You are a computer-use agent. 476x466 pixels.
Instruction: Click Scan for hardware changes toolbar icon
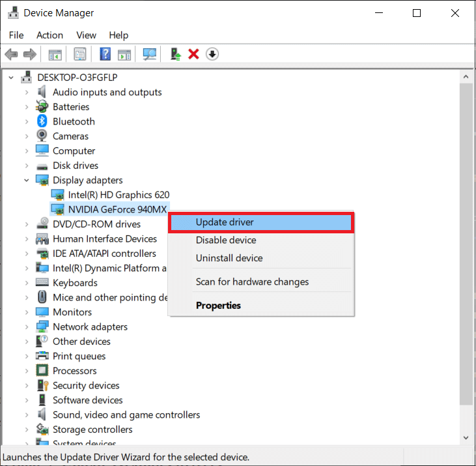[x=150, y=54]
